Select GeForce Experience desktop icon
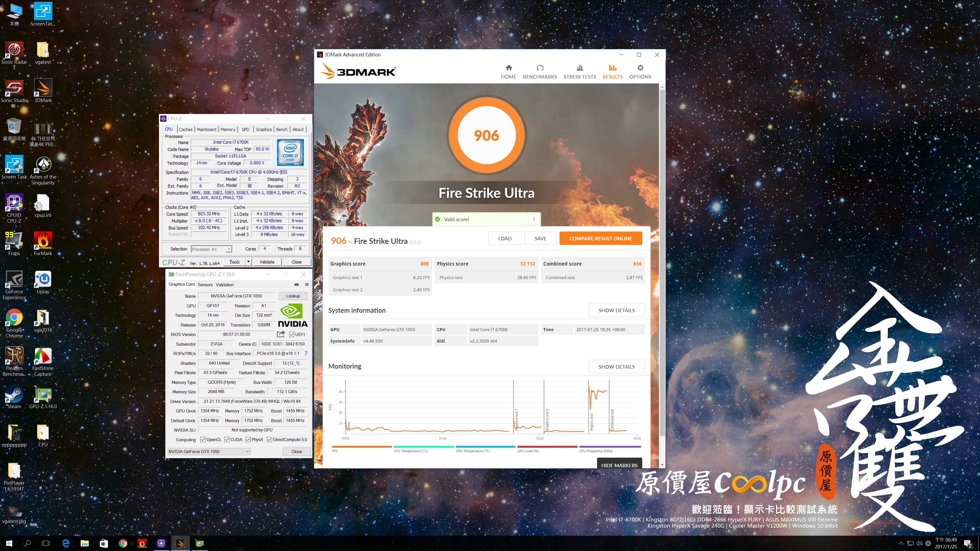This screenshot has height=551, width=980. [14, 285]
